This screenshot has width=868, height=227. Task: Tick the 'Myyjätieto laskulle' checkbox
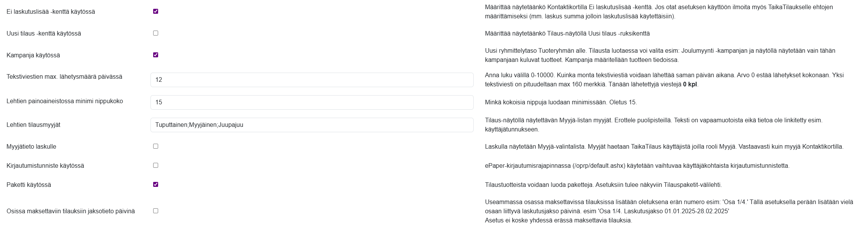pyautogui.click(x=155, y=146)
